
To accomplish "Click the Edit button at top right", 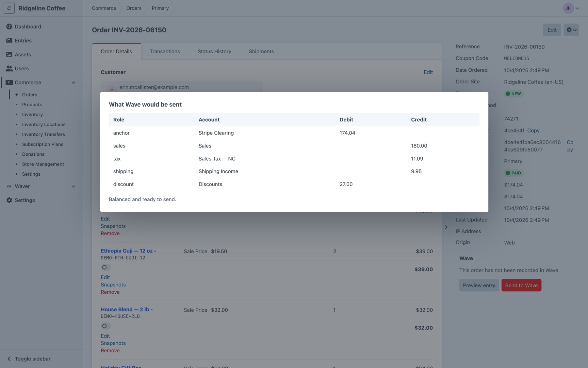I will click(552, 30).
